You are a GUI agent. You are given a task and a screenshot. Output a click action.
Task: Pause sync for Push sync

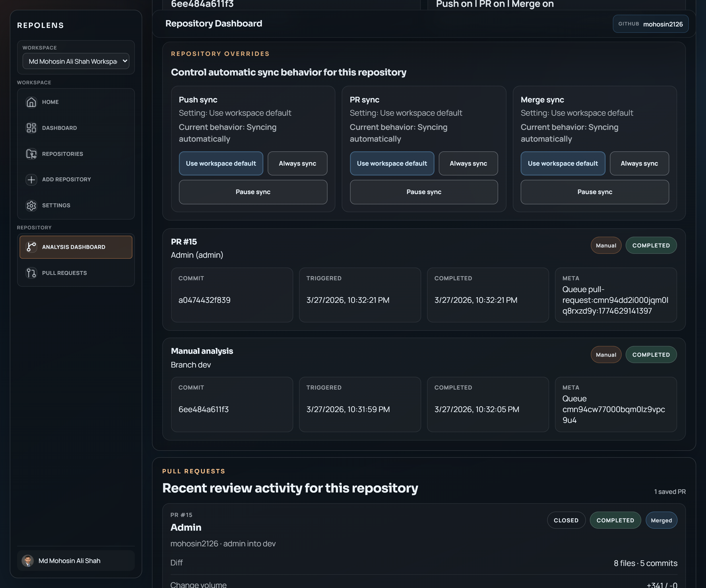[253, 192]
